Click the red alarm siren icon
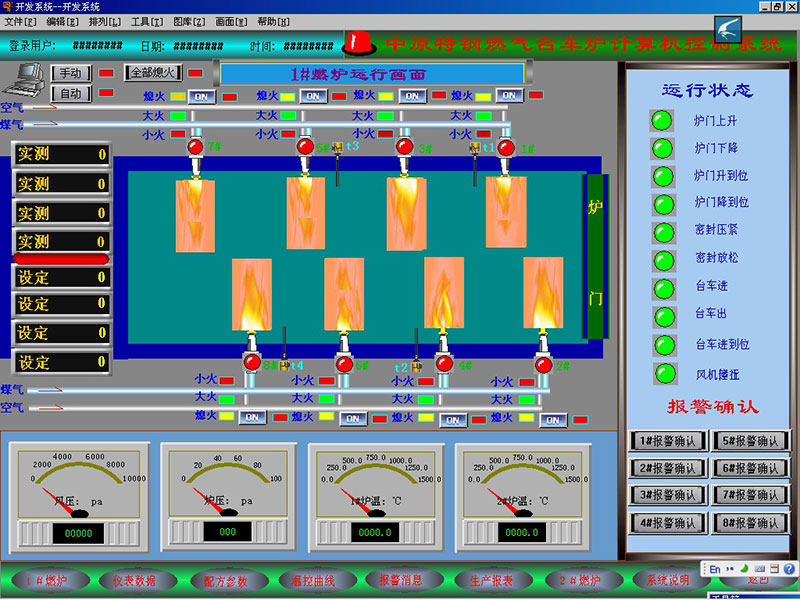Viewport: 800px width, 600px height. (358, 43)
